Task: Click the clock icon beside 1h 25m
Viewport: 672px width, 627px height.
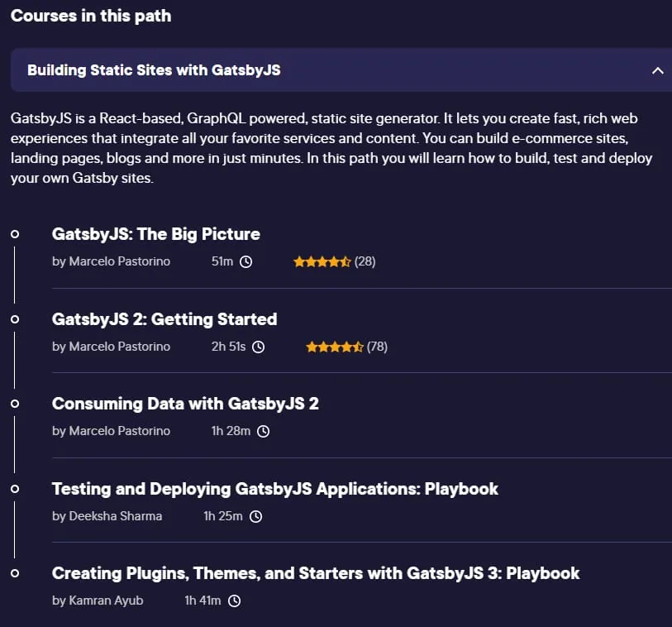Action: [256, 516]
